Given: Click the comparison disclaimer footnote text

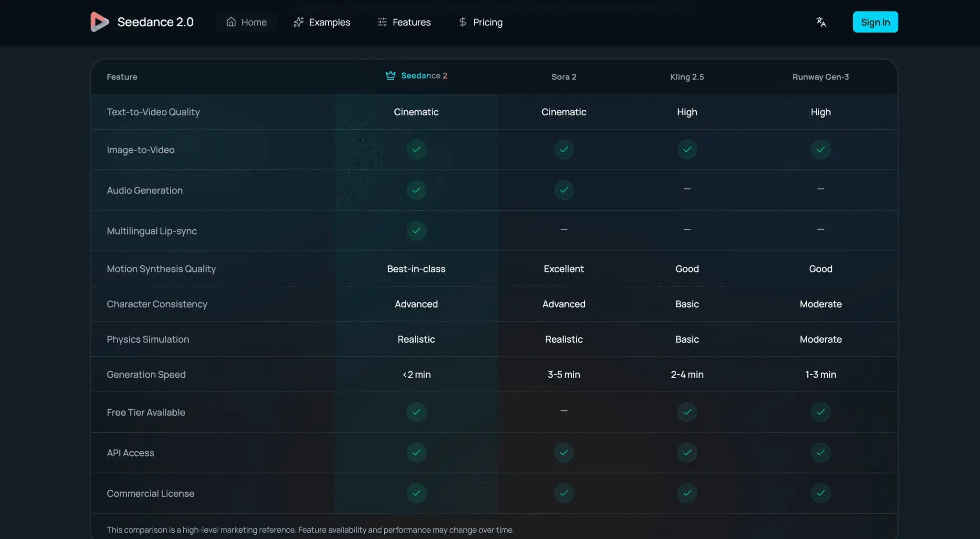Looking at the screenshot, I should pyautogui.click(x=310, y=530).
